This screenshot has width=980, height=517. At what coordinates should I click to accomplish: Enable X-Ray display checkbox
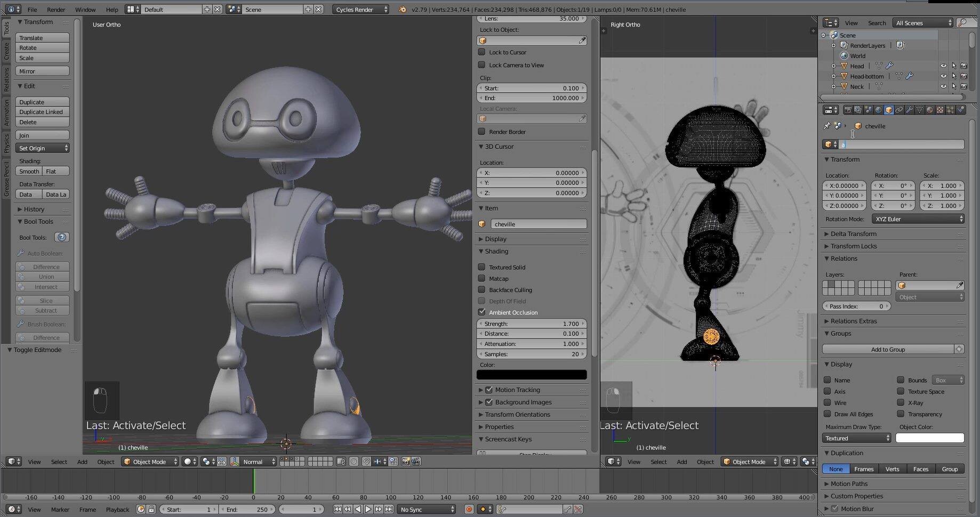901,402
